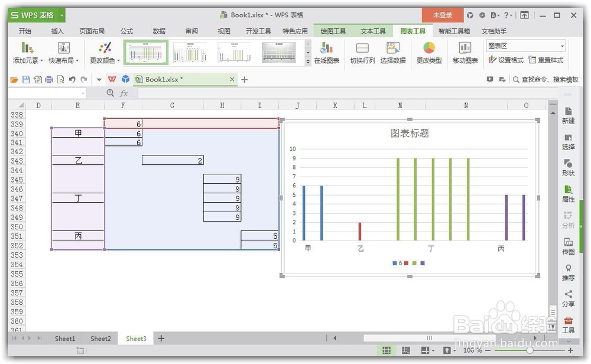591x364 pixels.
Task: Click New (新建) in right sidebar
Action: [x=568, y=115]
